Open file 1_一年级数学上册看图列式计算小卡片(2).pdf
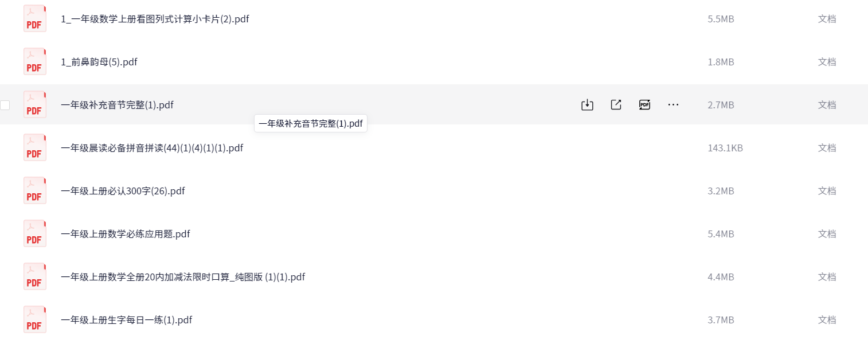Screen dimensions: 868x344 [155, 19]
